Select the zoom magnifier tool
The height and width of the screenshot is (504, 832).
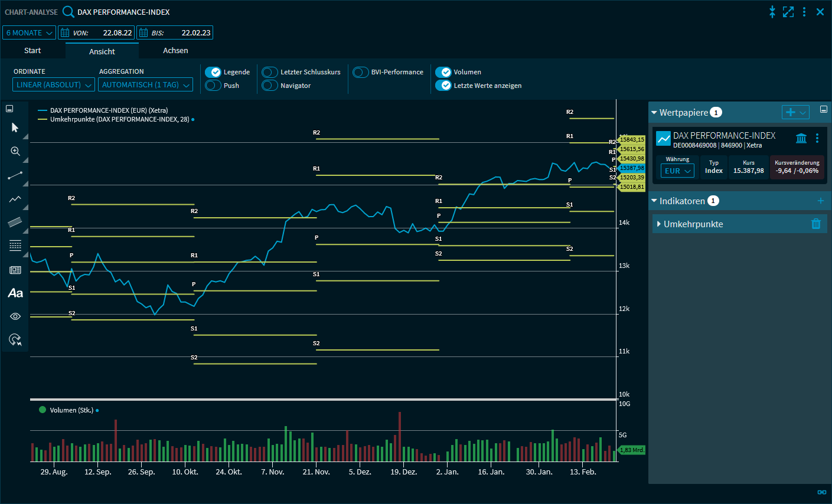coord(15,152)
